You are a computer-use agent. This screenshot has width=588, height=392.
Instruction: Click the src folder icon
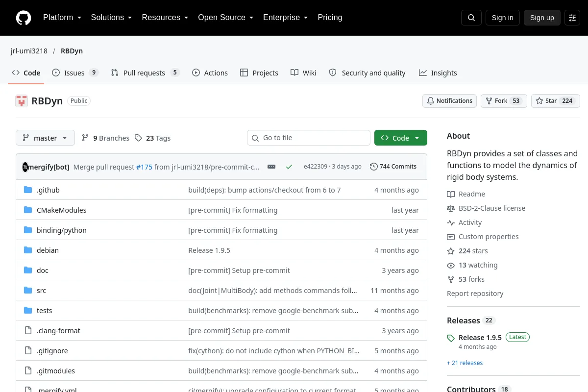28,291
